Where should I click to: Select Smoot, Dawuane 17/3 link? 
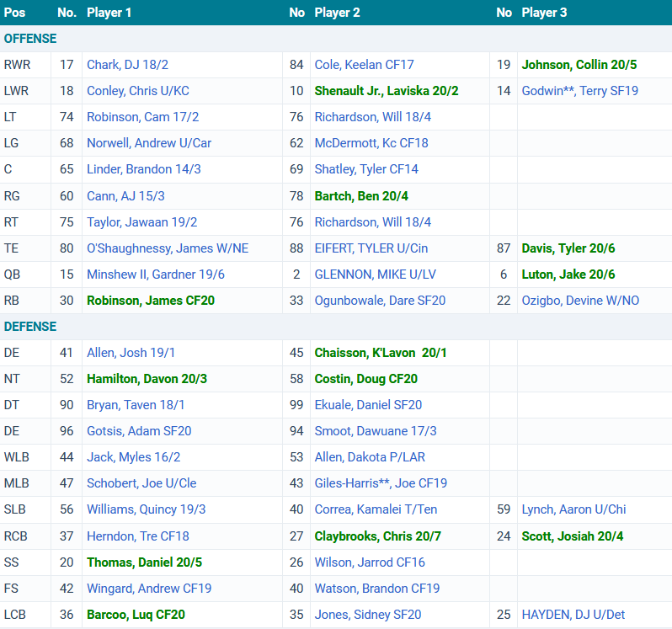(376, 431)
